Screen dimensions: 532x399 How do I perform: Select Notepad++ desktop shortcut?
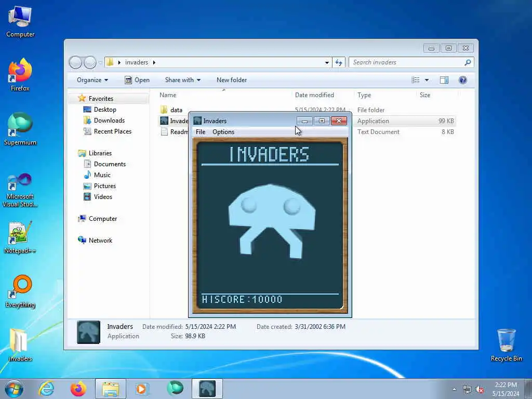click(20, 237)
